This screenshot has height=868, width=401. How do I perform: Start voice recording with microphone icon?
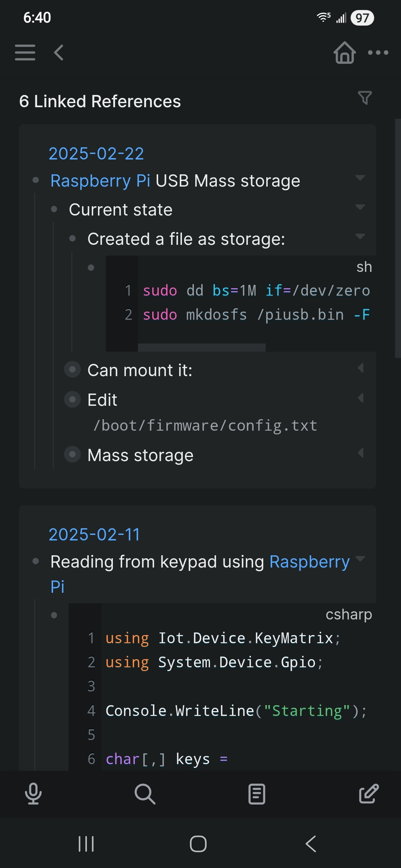pos(33,794)
